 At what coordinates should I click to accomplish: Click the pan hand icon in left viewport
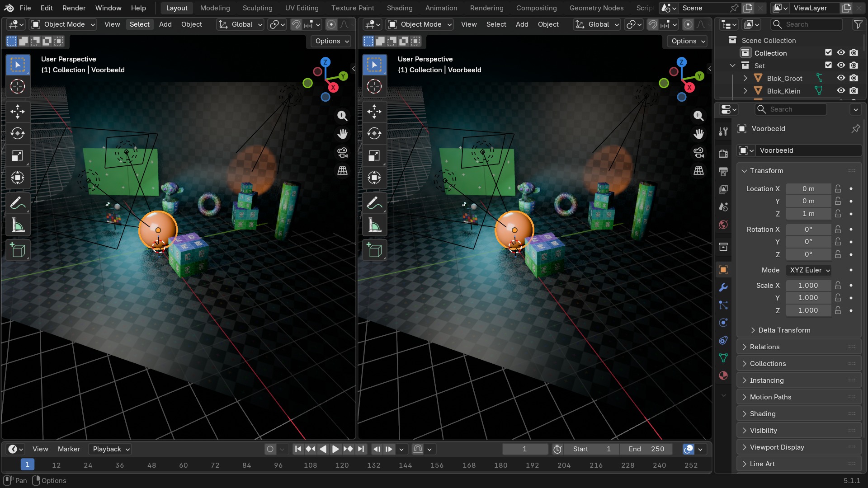(342, 134)
